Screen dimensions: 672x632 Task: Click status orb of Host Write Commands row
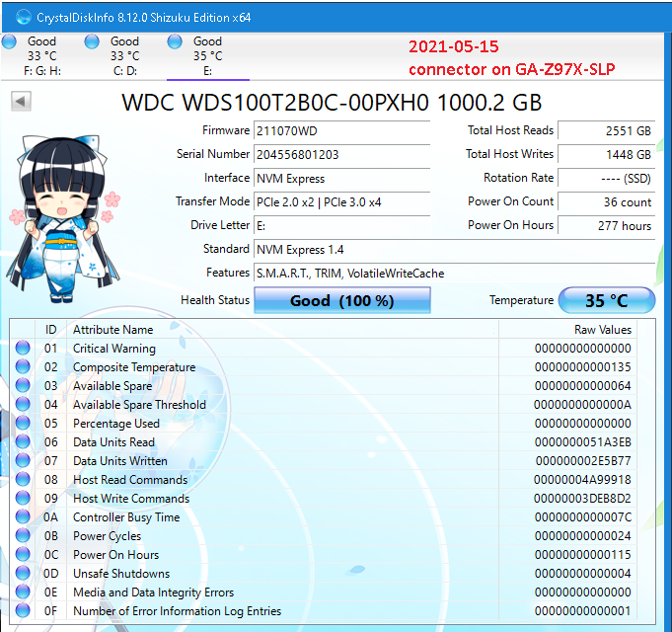coord(23,498)
